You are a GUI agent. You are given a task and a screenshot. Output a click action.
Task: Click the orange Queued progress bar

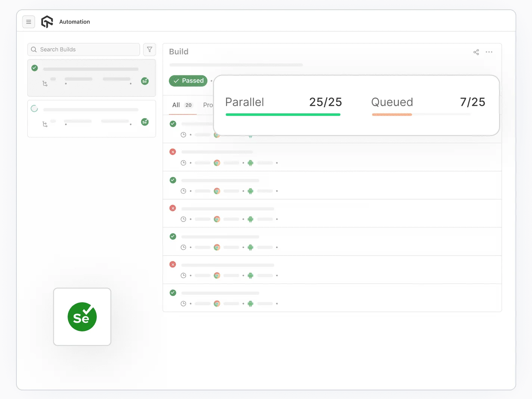[392, 115]
